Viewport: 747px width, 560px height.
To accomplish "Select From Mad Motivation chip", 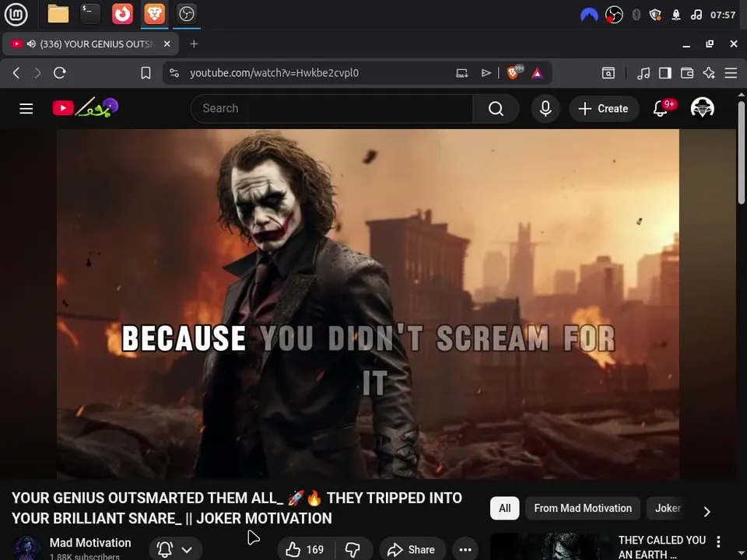I will (583, 508).
